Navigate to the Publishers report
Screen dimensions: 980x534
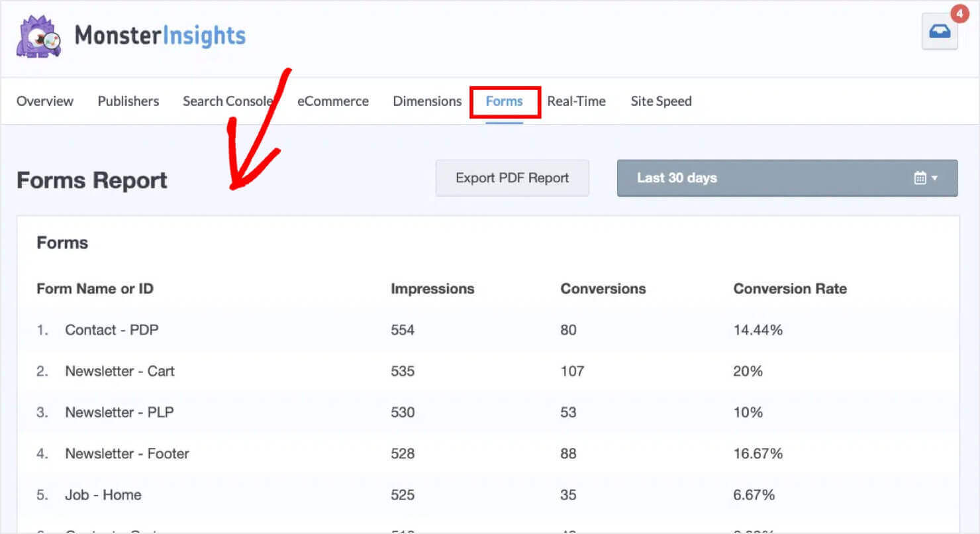(x=128, y=101)
